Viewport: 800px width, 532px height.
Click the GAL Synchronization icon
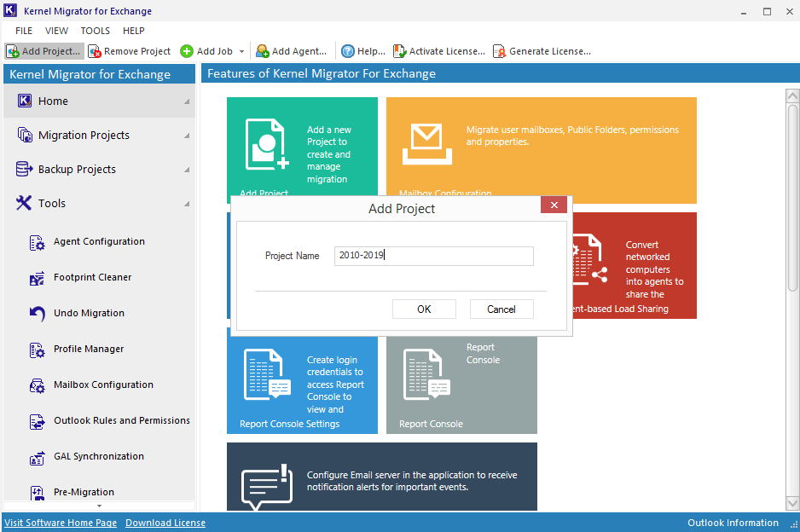point(37,458)
